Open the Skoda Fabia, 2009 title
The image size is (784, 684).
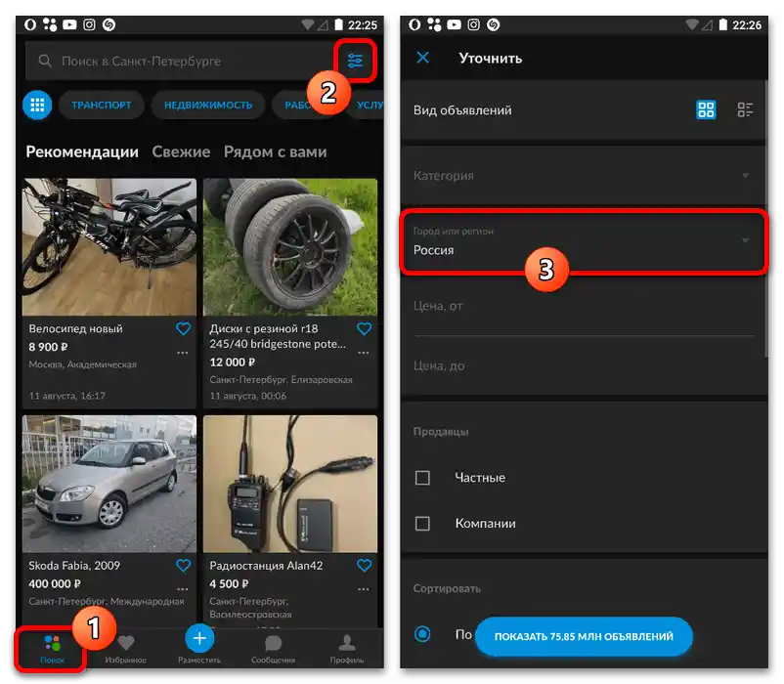[x=74, y=566]
